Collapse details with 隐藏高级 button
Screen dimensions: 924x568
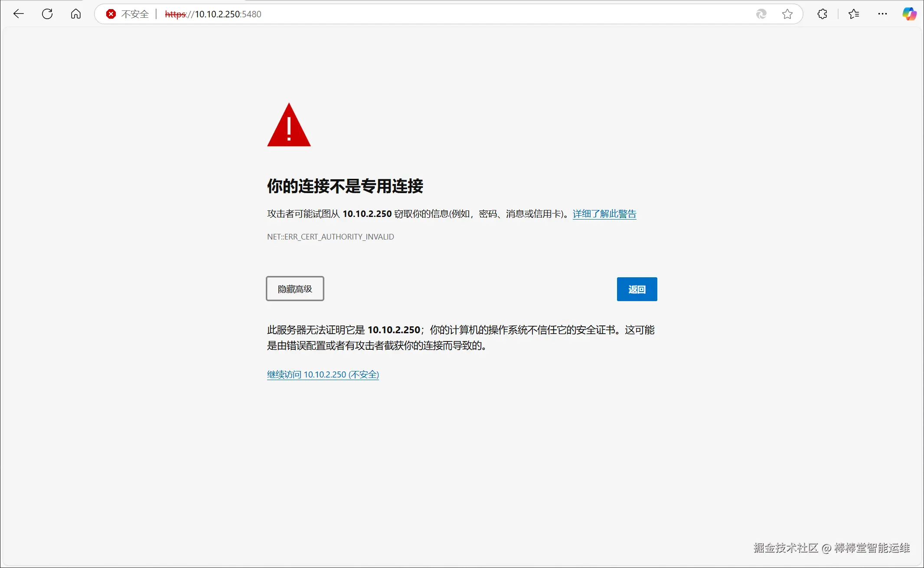(x=295, y=289)
